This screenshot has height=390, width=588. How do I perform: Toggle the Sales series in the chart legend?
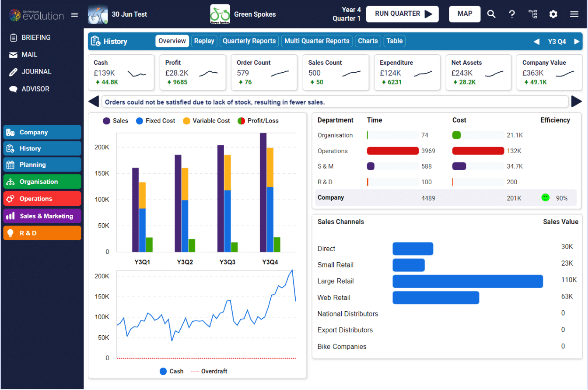point(115,120)
